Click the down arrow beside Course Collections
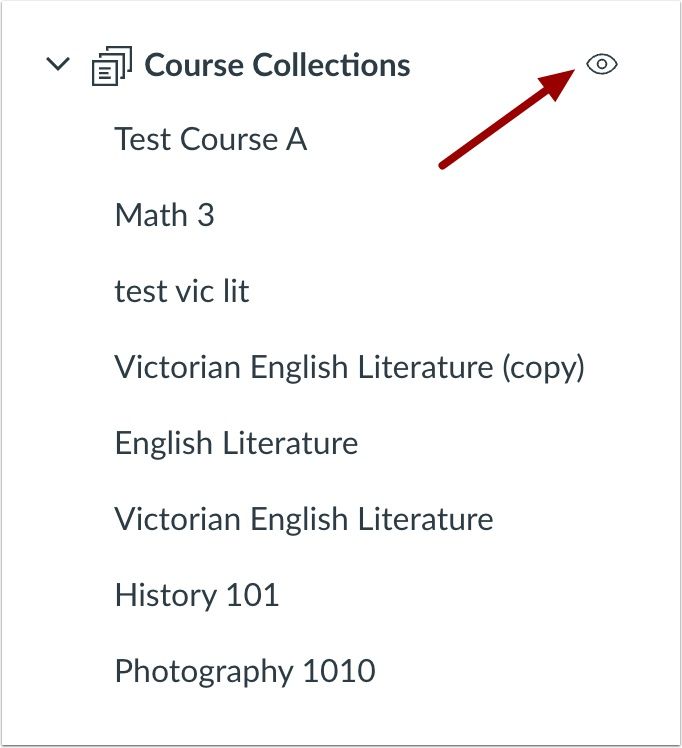Viewport: 682px width, 748px height. click(x=59, y=65)
